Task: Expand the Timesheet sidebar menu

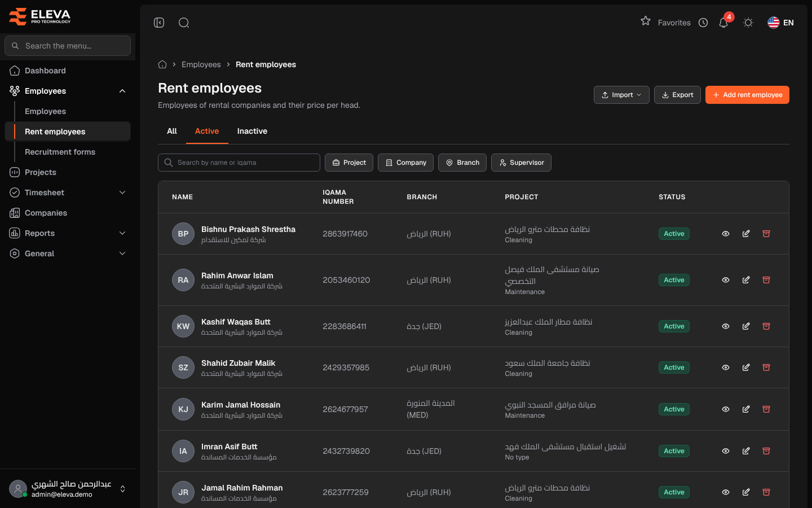Action: [68, 192]
